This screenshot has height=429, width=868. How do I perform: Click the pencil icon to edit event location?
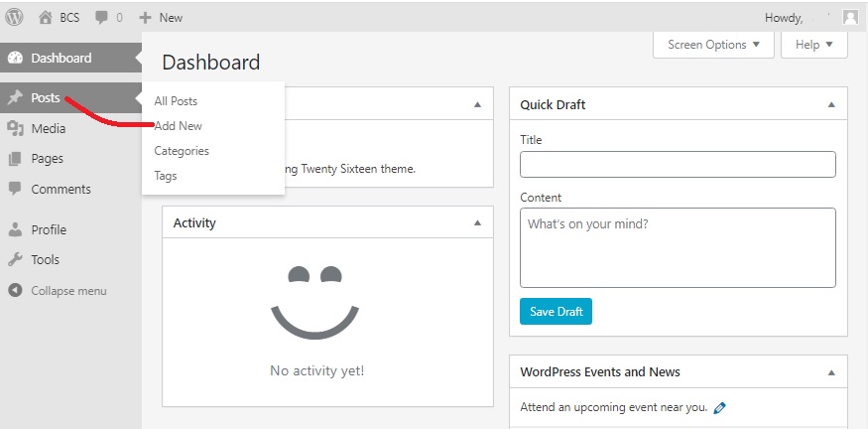pyautogui.click(x=720, y=407)
